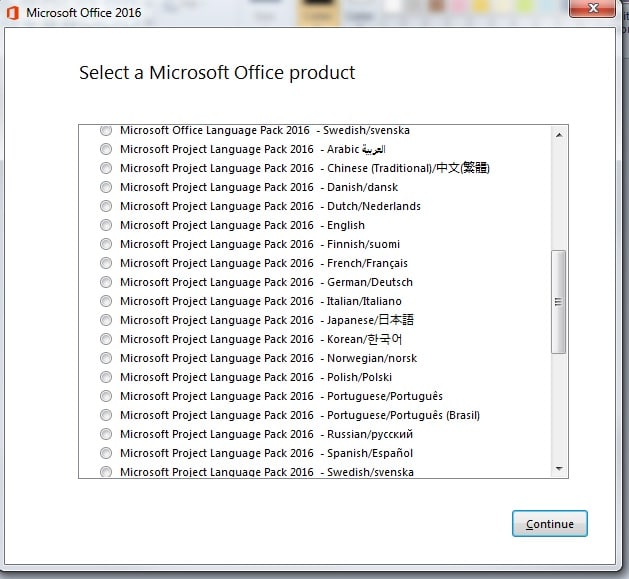The width and height of the screenshot is (629, 579).
Task: Close the Microsoft Office 2016 dialog
Action: pos(592,8)
